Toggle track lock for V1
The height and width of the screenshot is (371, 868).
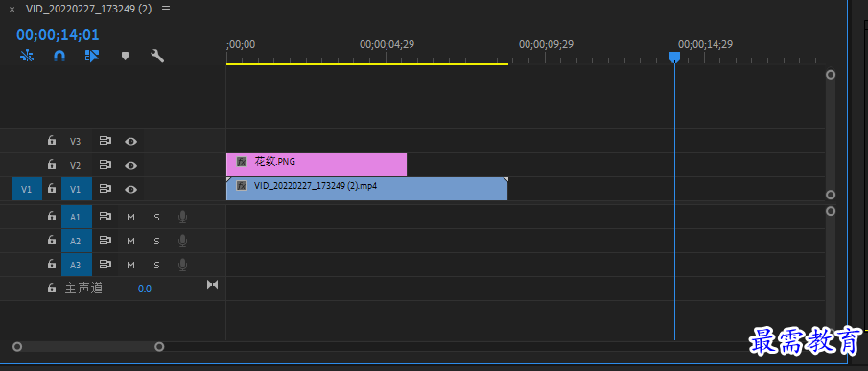52,189
